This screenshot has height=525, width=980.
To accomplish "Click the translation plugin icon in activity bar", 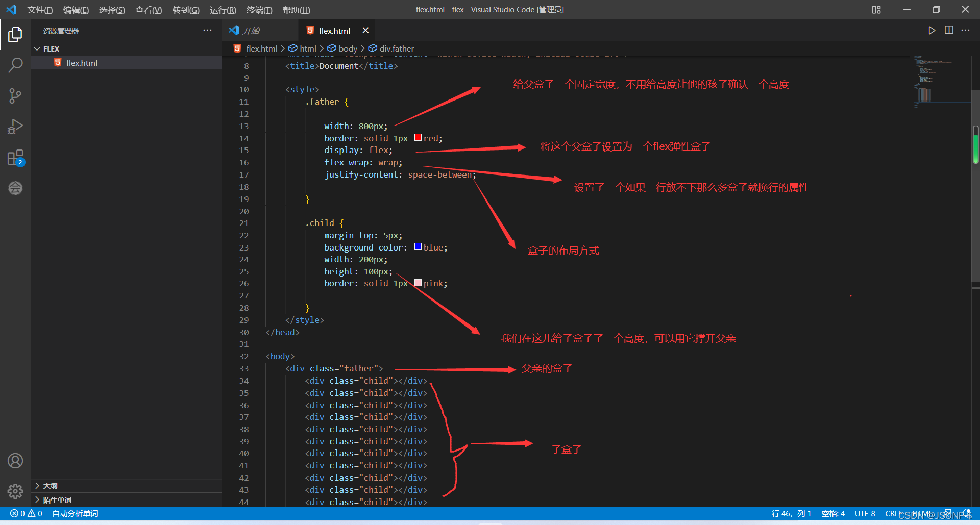I will pyautogui.click(x=15, y=188).
